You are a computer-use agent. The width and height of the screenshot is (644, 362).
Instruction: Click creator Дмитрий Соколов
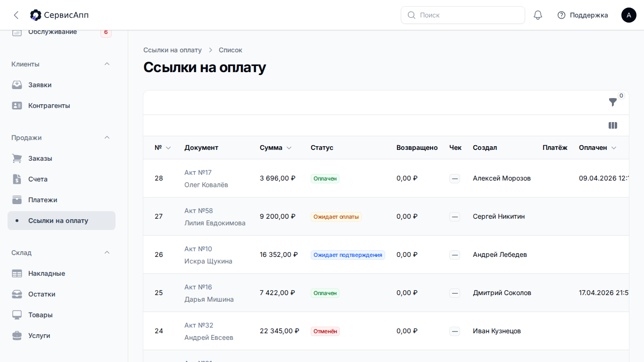tap(502, 293)
